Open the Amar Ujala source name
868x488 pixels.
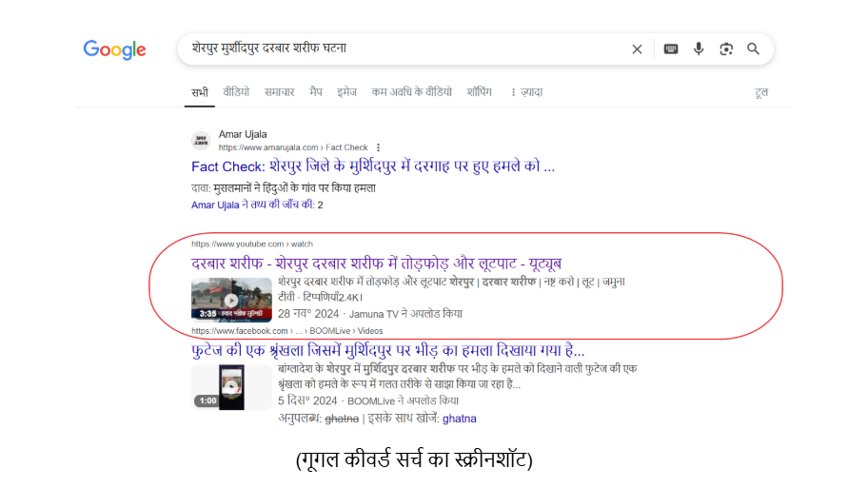pyautogui.click(x=243, y=134)
